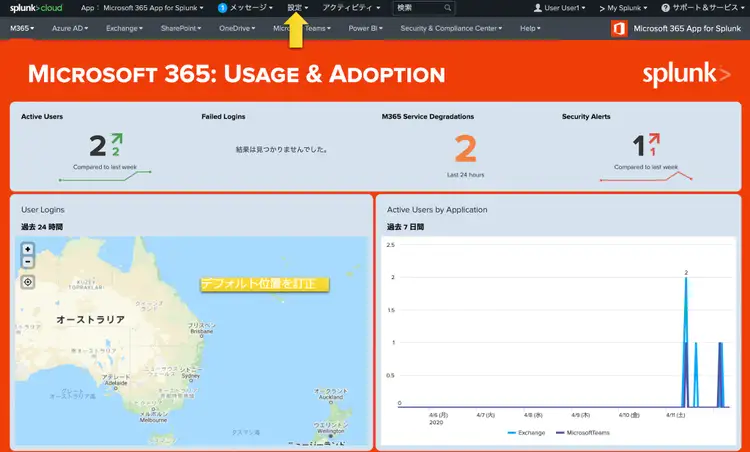Open the Help nav menu

point(530,28)
